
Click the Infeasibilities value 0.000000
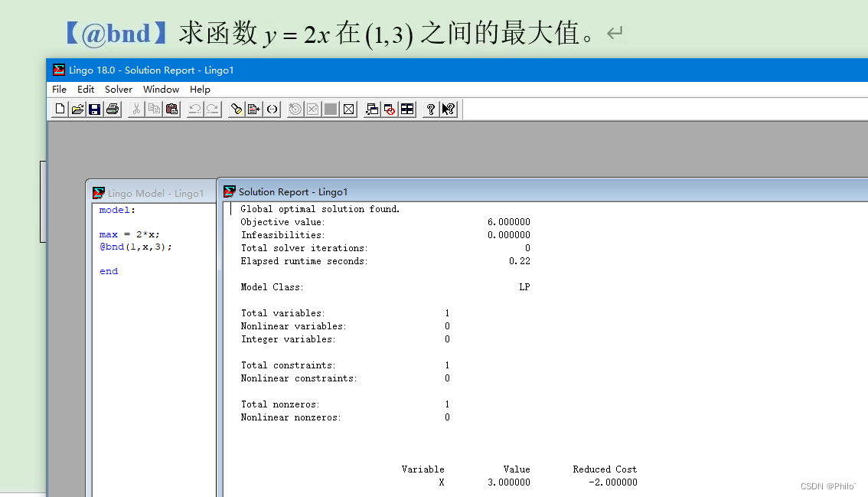509,235
